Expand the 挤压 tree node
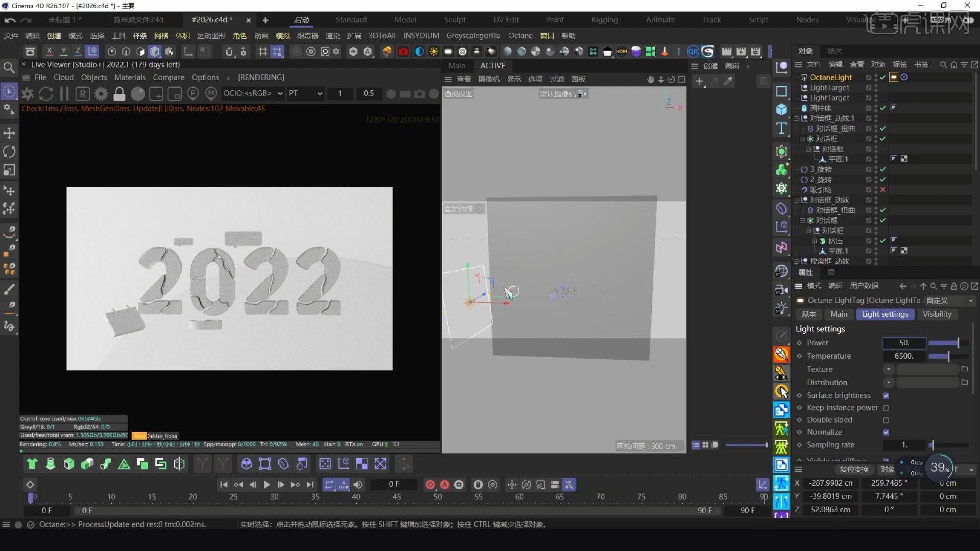This screenshot has height=551, width=980. [x=815, y=241]
